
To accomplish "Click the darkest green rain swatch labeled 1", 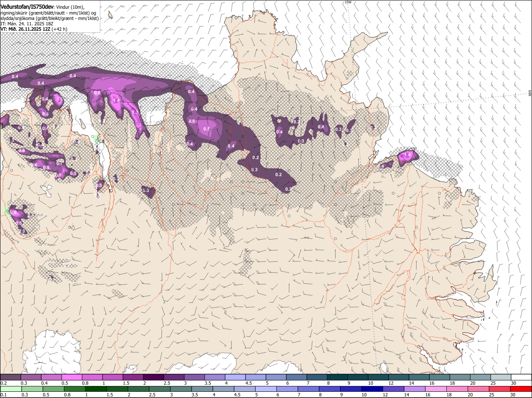I will pos(96,389).
